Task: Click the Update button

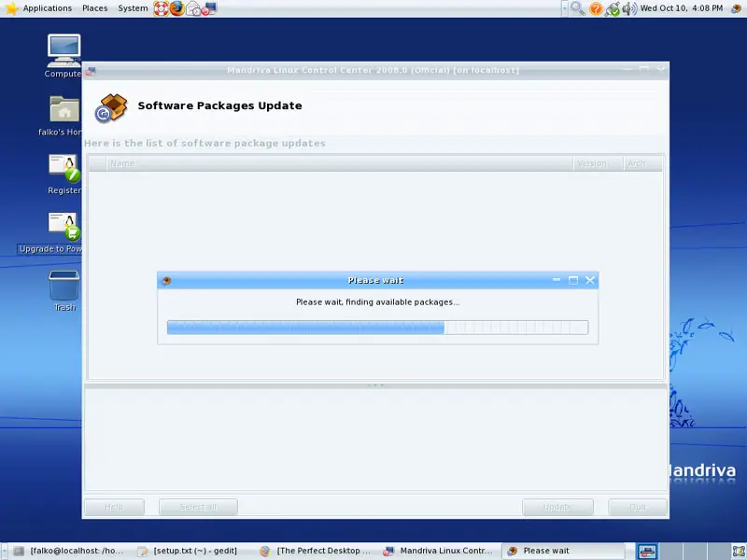Action: click(557, 507)
